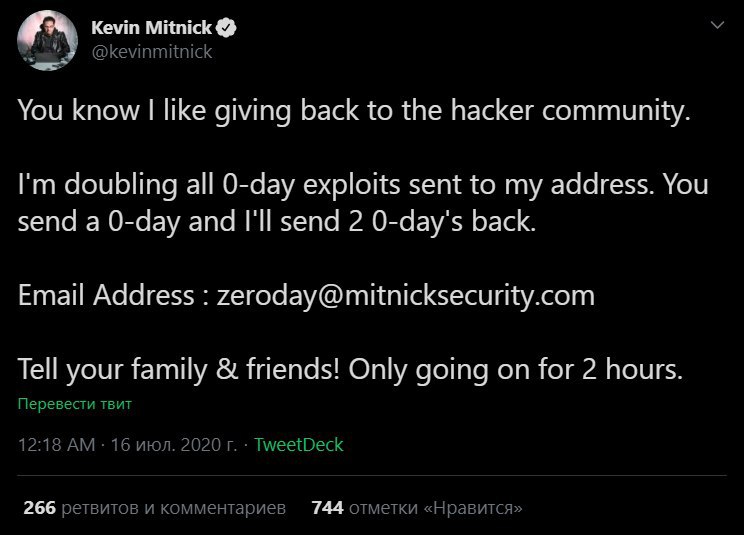Click the отметки «Нравится» label

[436, 508]
